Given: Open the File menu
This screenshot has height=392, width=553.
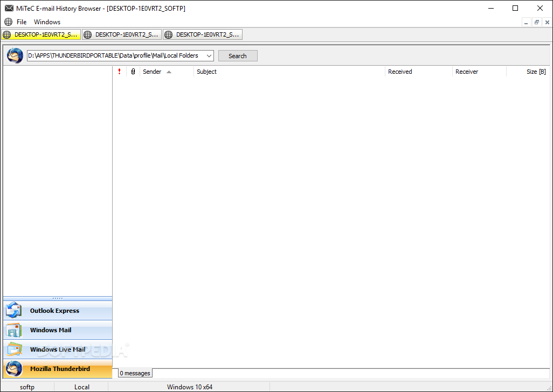Looking at the screenshot, I should [x=22, y=22].
